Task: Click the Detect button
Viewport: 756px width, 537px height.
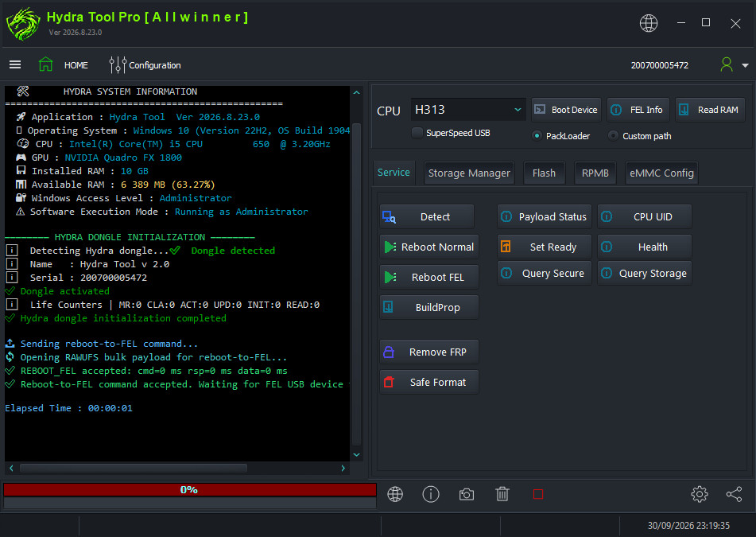Action: [x=427, y=216]
